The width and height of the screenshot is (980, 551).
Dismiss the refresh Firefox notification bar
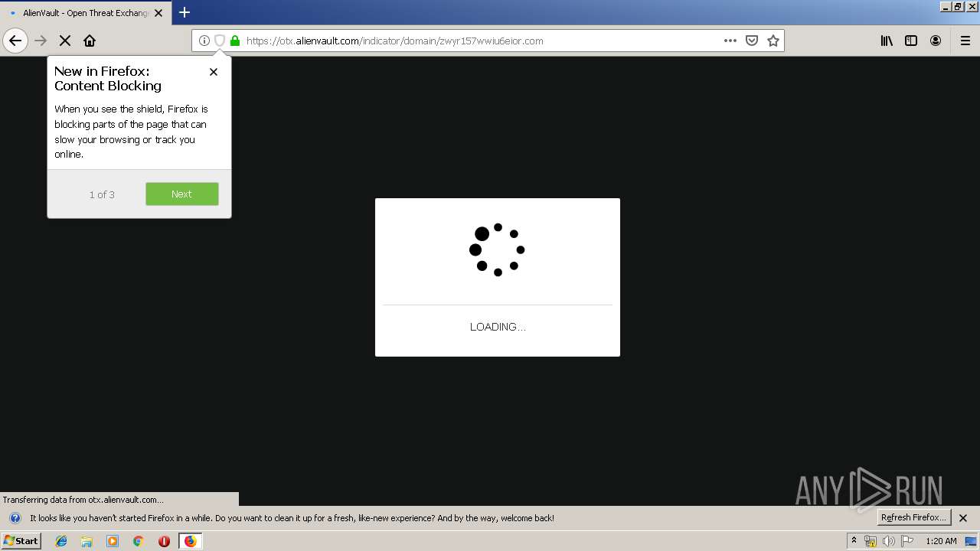[x=963, y=518]
